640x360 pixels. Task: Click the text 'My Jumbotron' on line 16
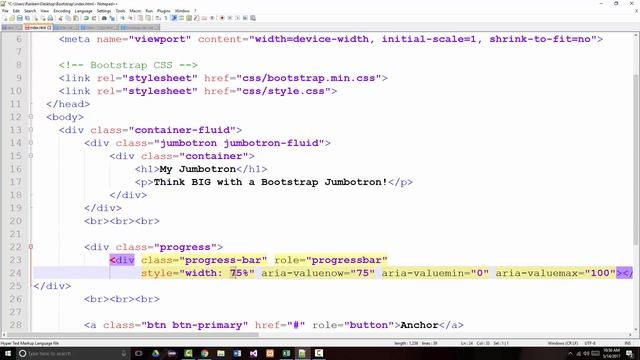point(198,169)
